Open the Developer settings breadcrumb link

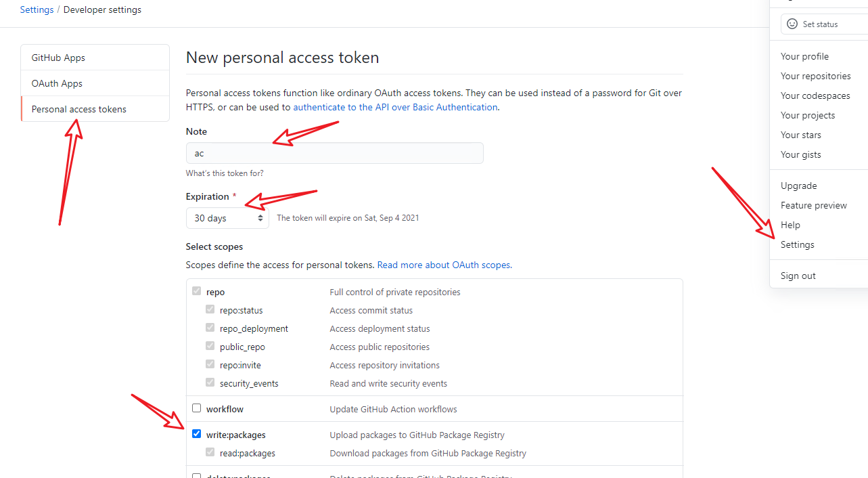point(102,9)
